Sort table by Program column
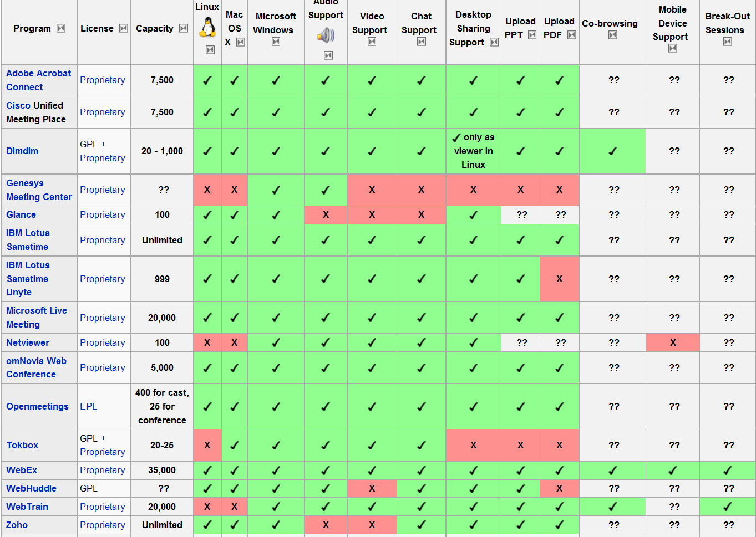The height and width of the screenshot is (537, 756). pos(61,28)
